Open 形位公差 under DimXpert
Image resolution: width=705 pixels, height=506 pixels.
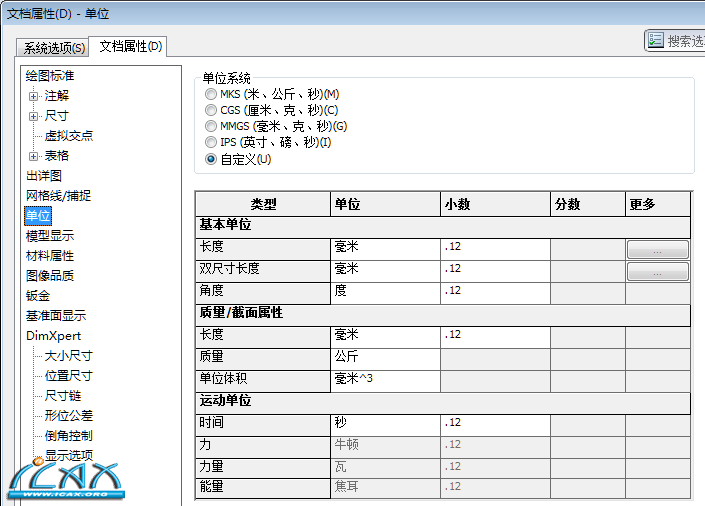coord(69,416)
